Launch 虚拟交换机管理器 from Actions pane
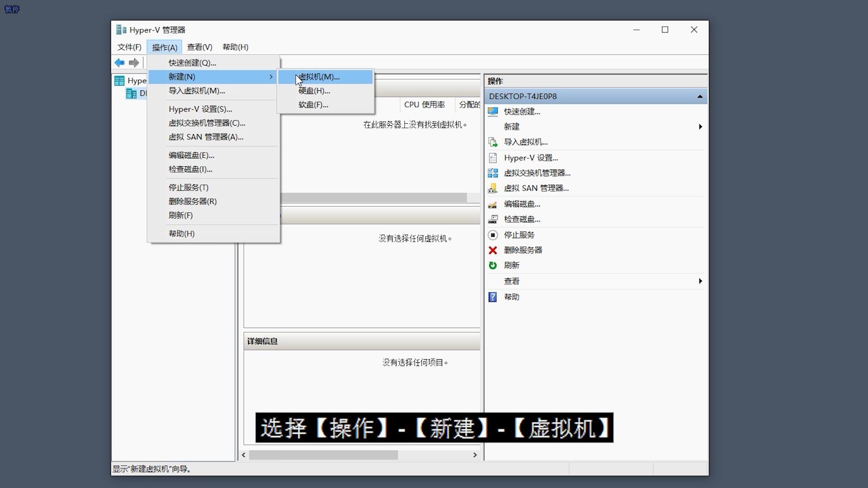Image resolution: width=868 pixels, height=488 pixels. click(x=492, y=173)
